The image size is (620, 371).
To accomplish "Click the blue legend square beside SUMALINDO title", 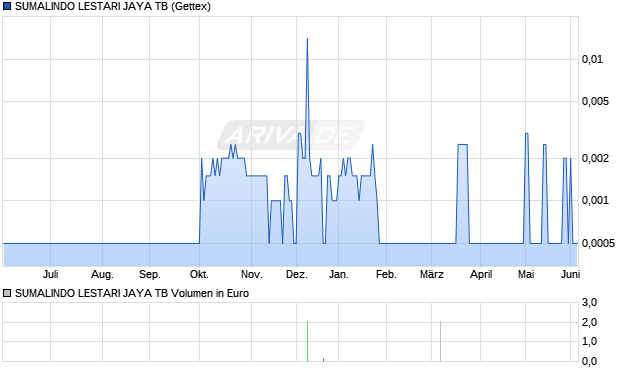I will click(7, 6).
